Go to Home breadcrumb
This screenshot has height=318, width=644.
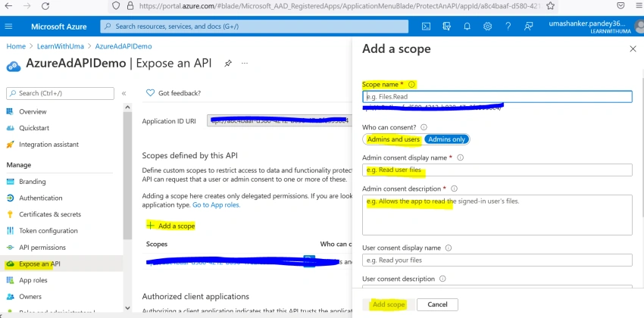pyautogui.click(x=16, y=46)
